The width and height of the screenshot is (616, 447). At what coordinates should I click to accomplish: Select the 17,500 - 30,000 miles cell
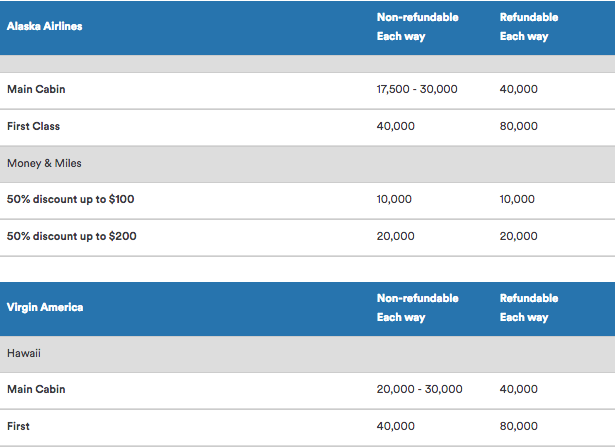[417, 90]
